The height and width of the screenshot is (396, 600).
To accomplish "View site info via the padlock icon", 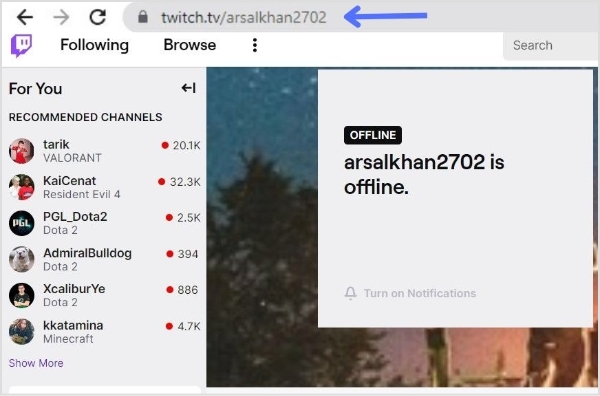I will point(143,17).
